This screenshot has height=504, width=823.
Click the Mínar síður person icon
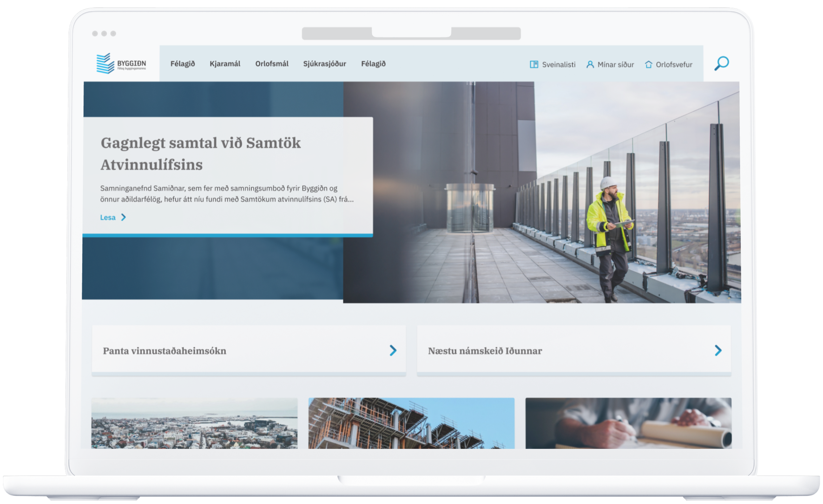(590, 65)
